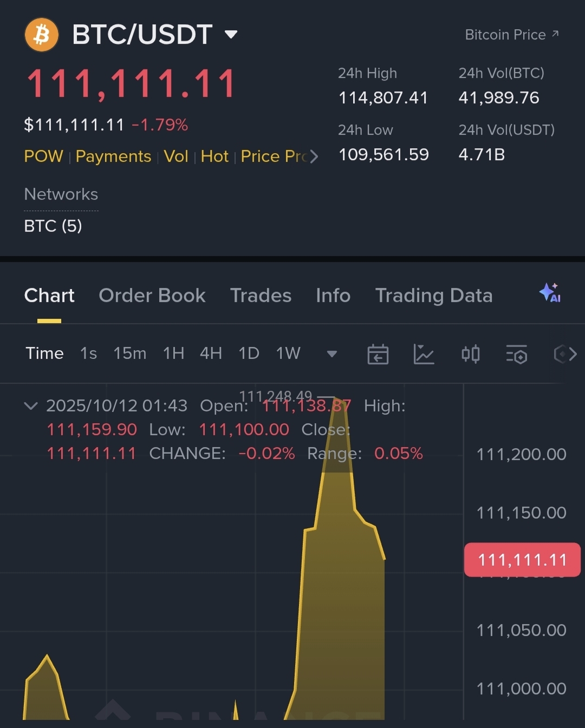Collapse the chart OHLC info chevron
The width and height of the screenshot is (585, 728).
click(31, 405)
